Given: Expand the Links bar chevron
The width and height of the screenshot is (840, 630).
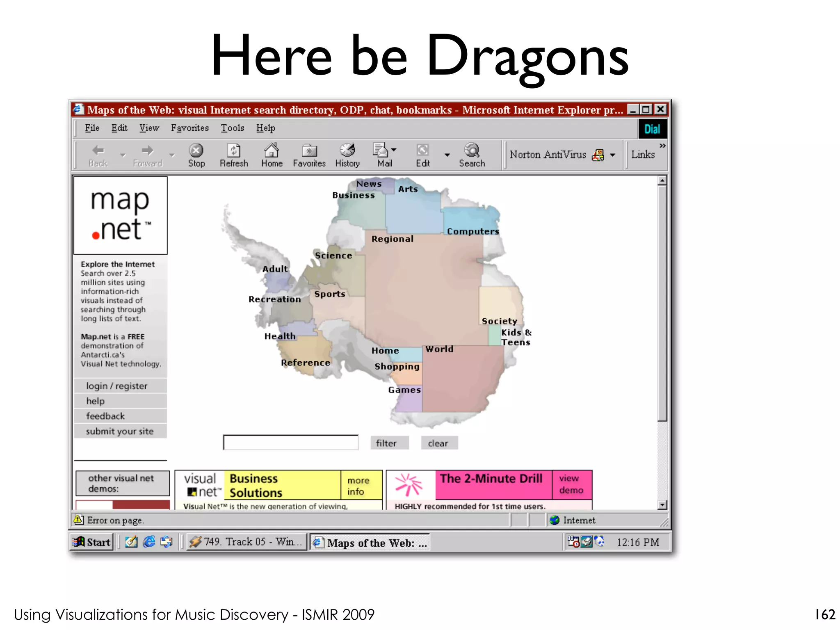Looking at the screenshot, I should [x=662, y=146].
